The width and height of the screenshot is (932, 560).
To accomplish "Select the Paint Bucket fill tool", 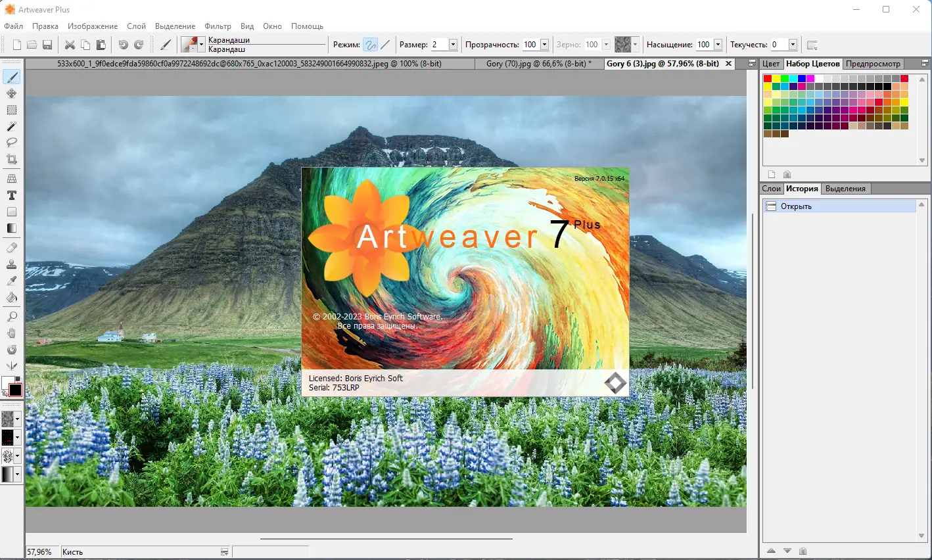I will (x=11, y=297).
